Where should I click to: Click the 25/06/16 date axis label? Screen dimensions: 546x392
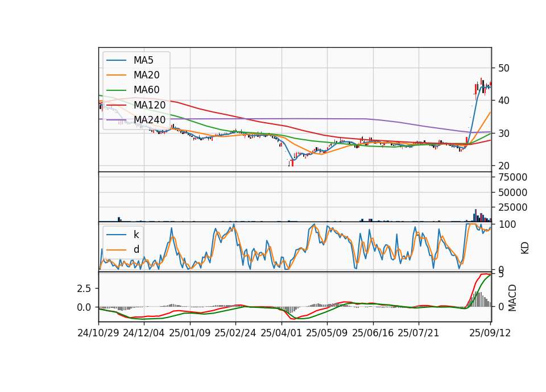(x=373, y=333)
